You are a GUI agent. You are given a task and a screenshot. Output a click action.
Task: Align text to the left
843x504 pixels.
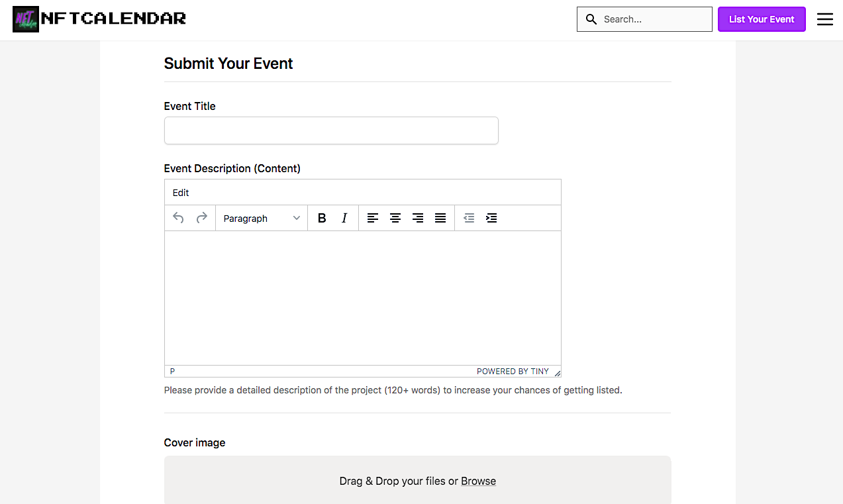point(373,218)
